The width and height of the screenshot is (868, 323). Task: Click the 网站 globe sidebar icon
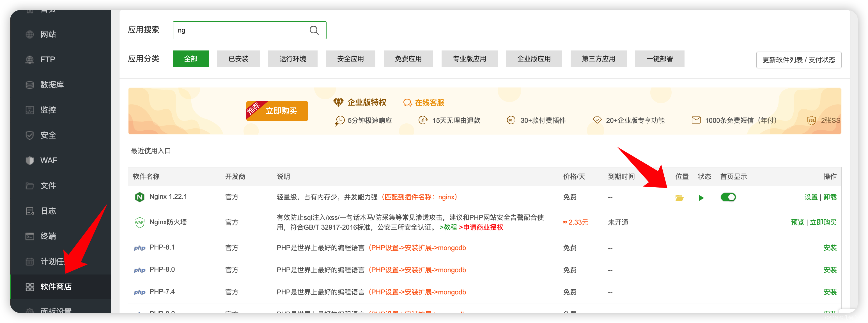click(x=30, y=34)
